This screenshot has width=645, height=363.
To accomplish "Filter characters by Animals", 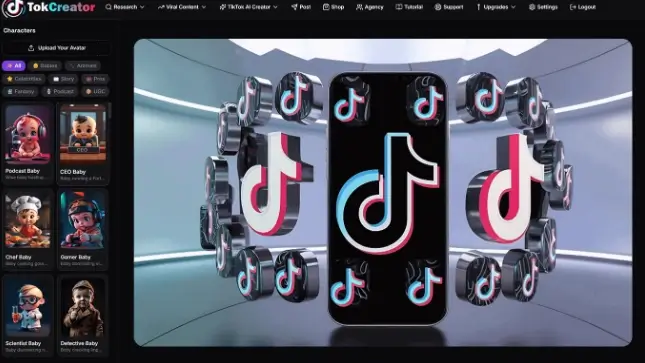I will pos(83,66).
